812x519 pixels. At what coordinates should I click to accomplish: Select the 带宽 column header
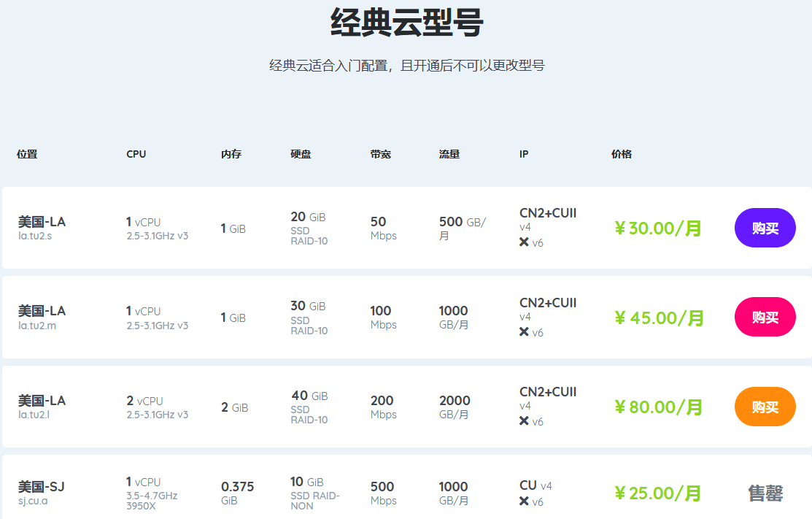381,154
